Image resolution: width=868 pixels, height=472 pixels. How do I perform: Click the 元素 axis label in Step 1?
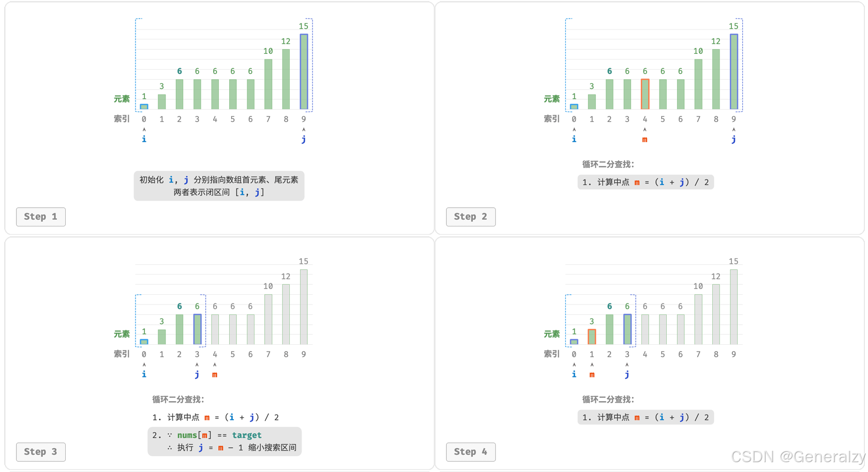click(122, 99)
